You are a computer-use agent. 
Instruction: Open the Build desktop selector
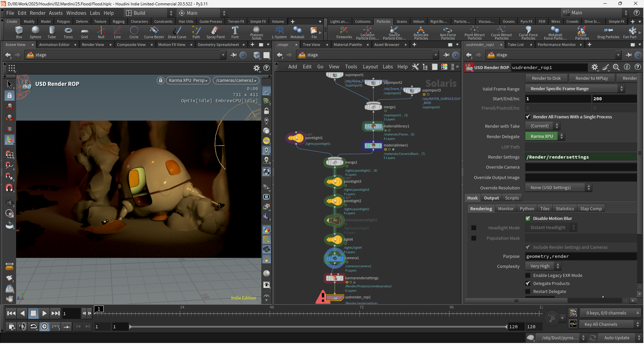[149, 13]
